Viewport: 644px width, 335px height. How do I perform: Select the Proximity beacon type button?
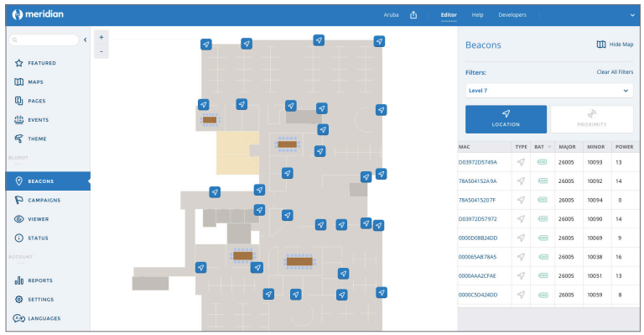pos(592,119)
